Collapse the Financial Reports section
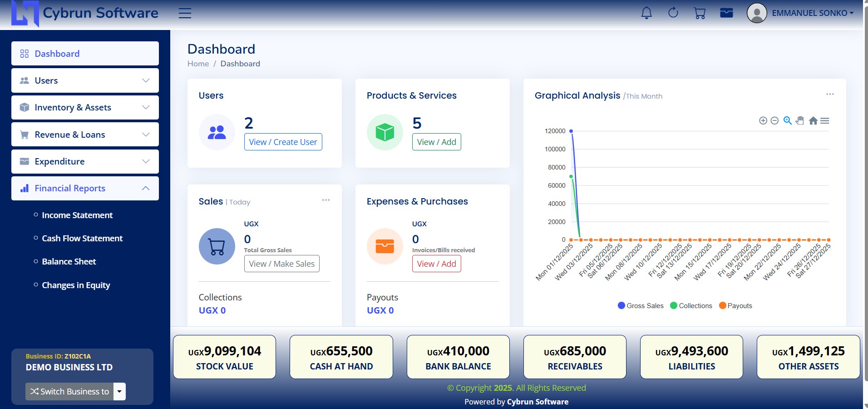Image resolution: width=868 pixels, height=409 pixels. (85, 188)
